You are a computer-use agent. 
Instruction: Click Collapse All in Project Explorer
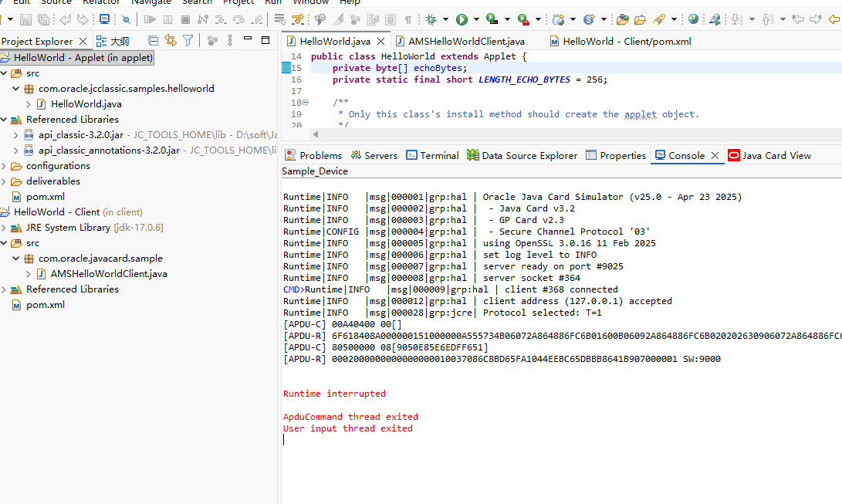(x=153, y=40)
